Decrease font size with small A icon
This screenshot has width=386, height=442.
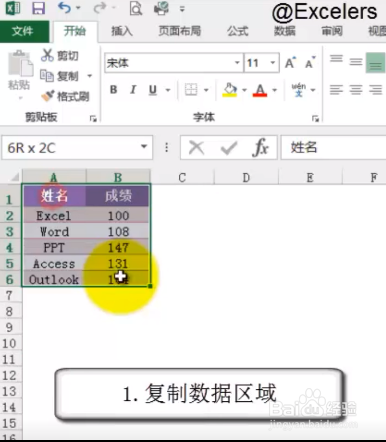310,63
